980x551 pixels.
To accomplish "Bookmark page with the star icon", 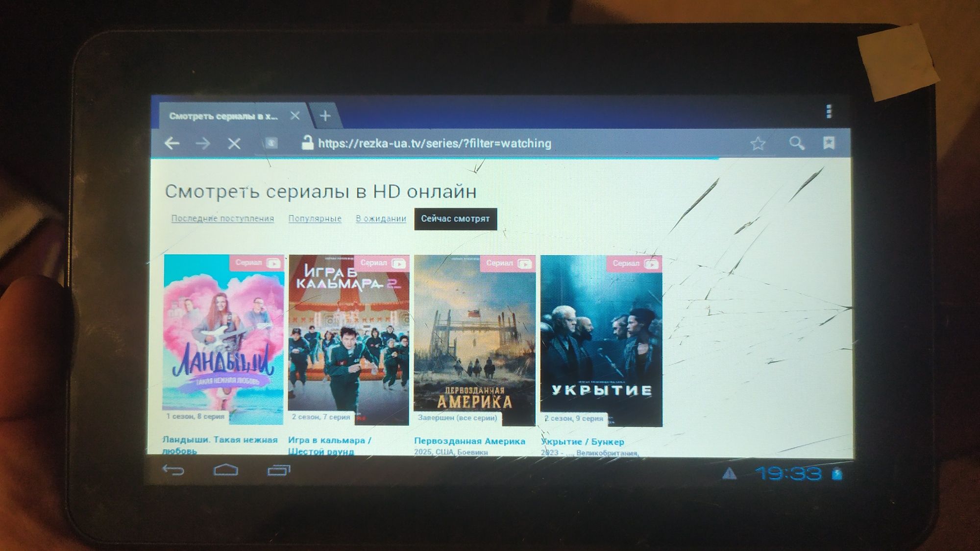I will [758, 144].
